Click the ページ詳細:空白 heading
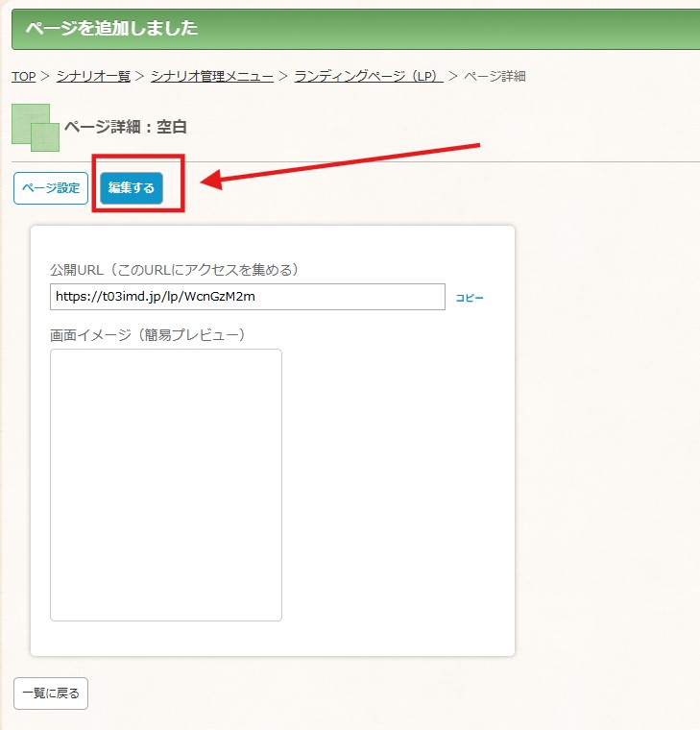700x730 pixels. tap(125, 127)
